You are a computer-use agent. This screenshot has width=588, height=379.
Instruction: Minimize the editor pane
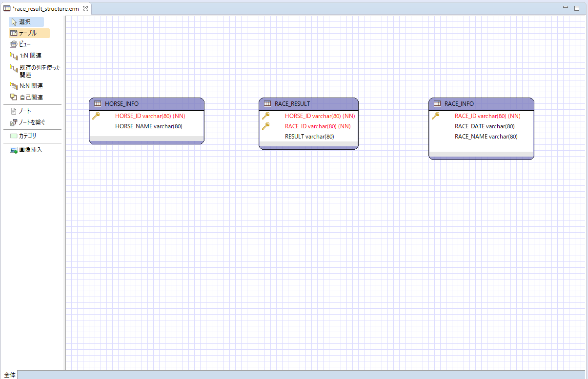point(566,8)
